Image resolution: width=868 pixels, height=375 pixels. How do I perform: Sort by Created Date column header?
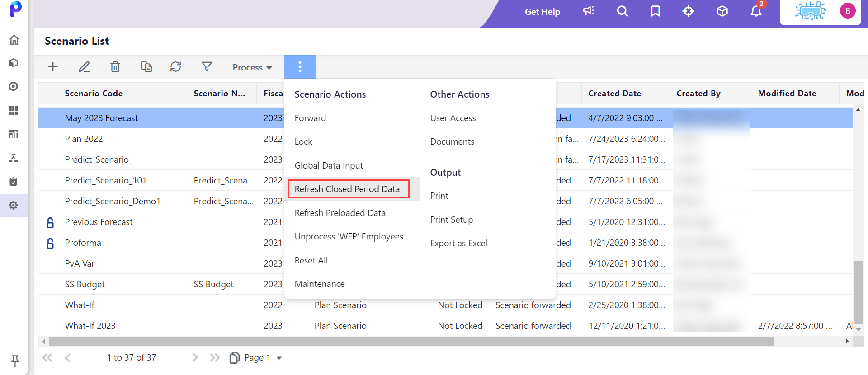[614, 94]
